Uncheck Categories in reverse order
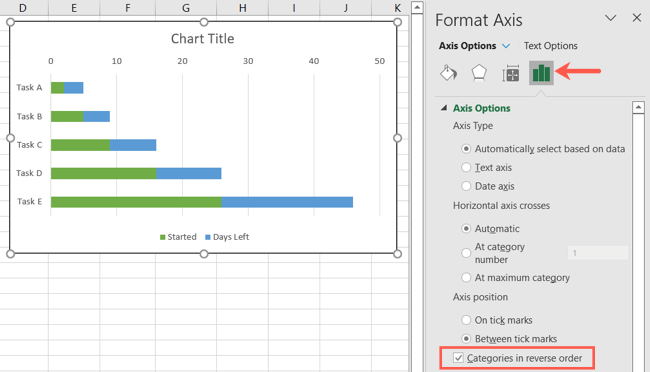Image resolution: width=650 pixels, height=372 pixels. [x=458, y=358]
